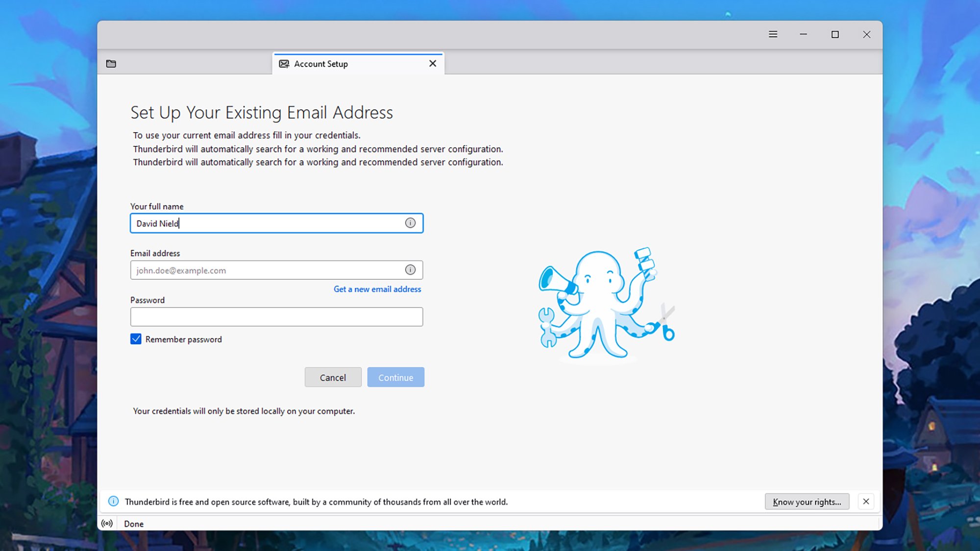The image size is (980, 551).
Task: Click the info icon in full name field
Action: [x=410, y=223]
